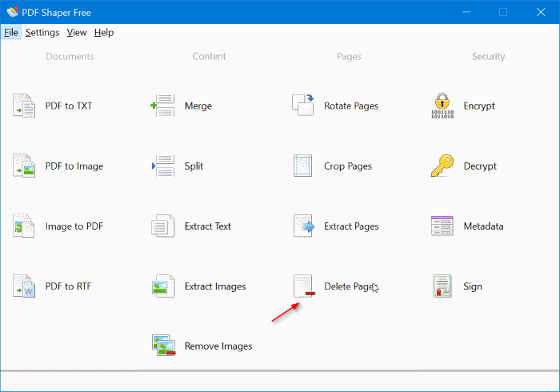The width and height of the screenshot is (560, 392).
Task: Open the Metadata label
Action: click(483, 226)
